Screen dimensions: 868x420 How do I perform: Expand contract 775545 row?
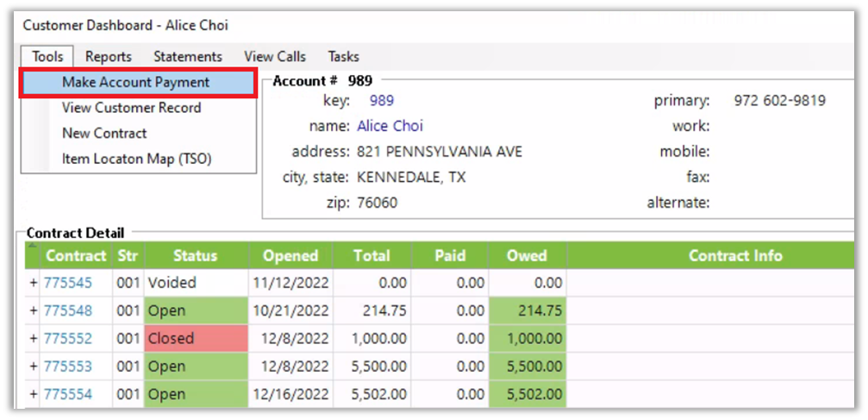[34, 283]
